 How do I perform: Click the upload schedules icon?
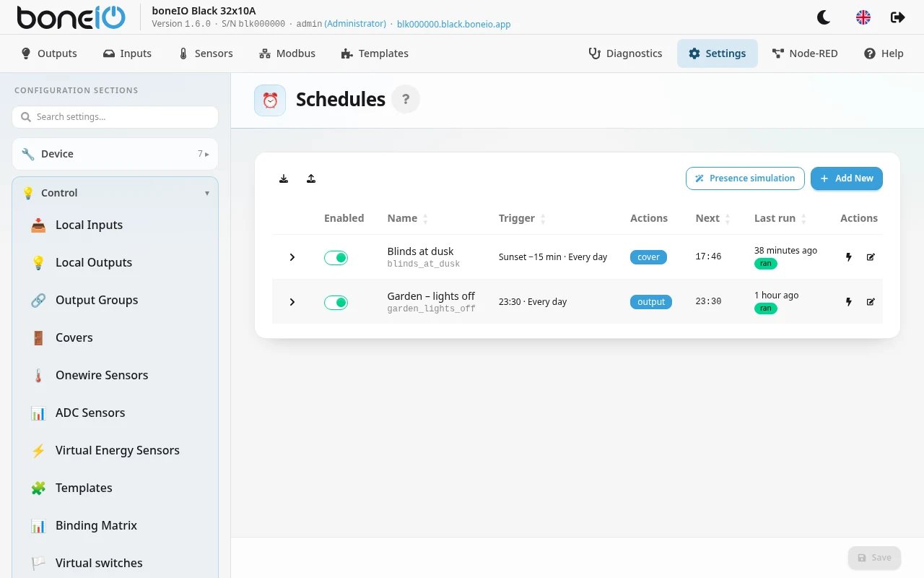[x=311, y=178]
